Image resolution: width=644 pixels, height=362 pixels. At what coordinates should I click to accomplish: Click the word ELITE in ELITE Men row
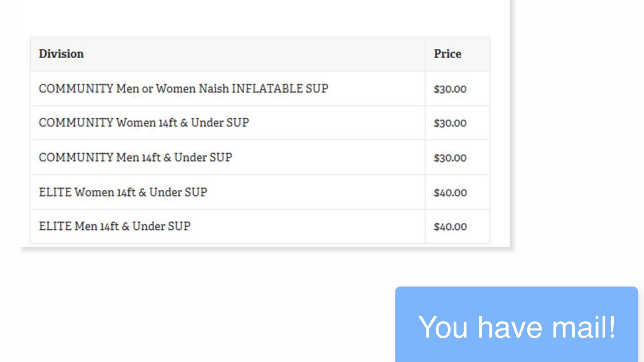(55, 226)
